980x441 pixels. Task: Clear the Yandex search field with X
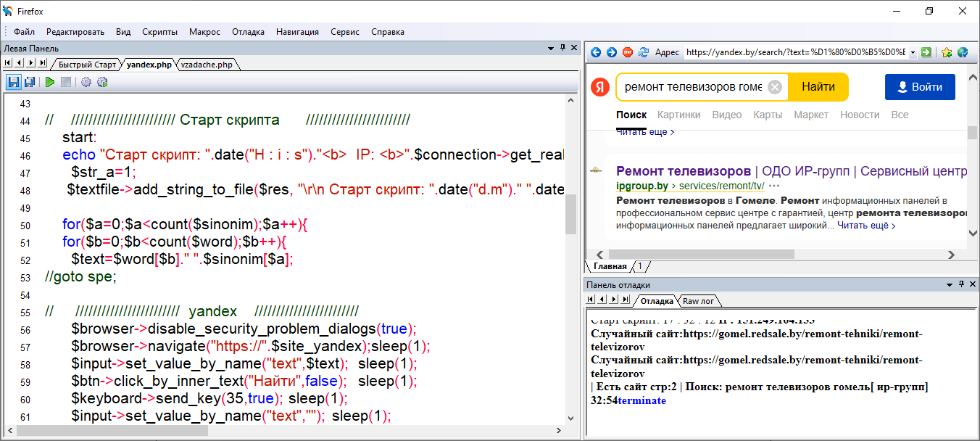click(775, 87)
